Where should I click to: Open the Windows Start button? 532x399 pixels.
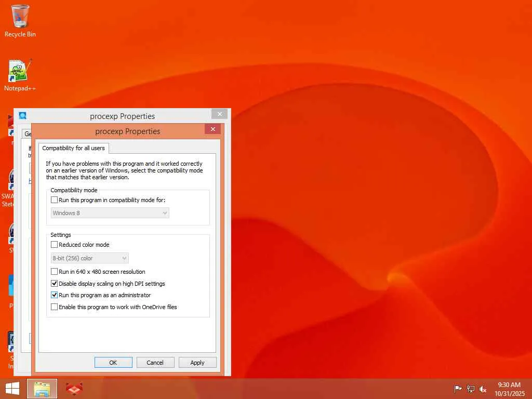pyautogui.click(x=12, y=389)
